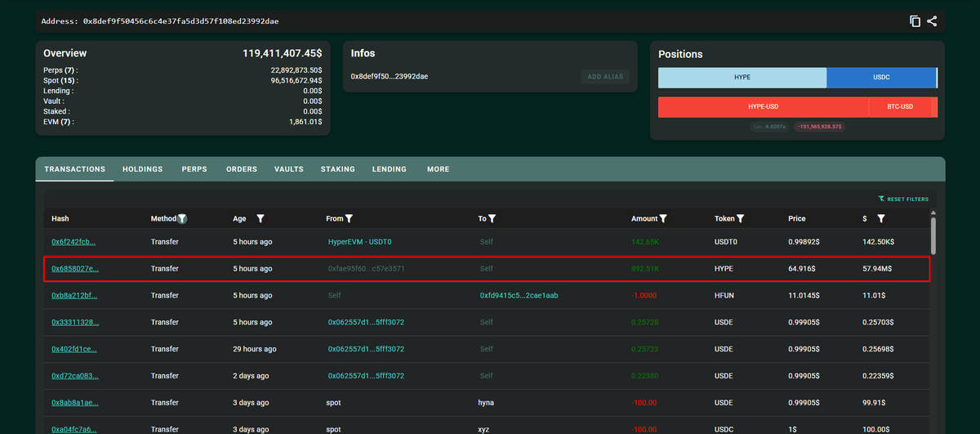Copy the wallet address with the copy icon
Viewport: 980px width, 434px height.
pyautogui.click(x=915, y=21)
